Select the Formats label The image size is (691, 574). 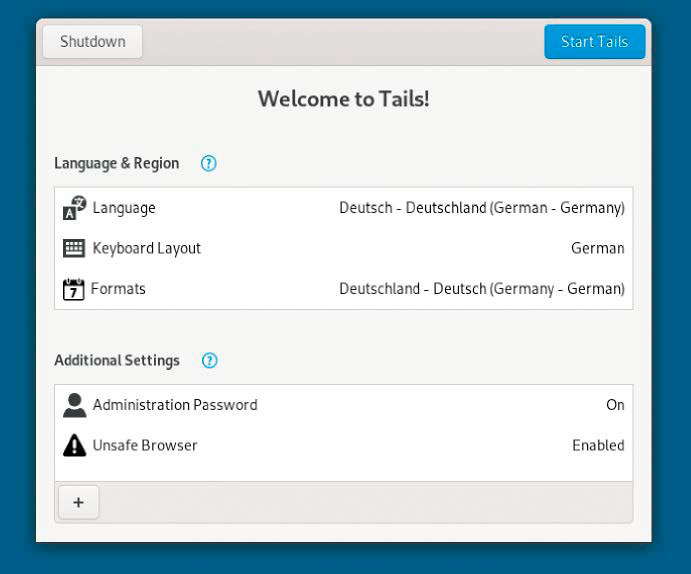[x=118, y=289]
